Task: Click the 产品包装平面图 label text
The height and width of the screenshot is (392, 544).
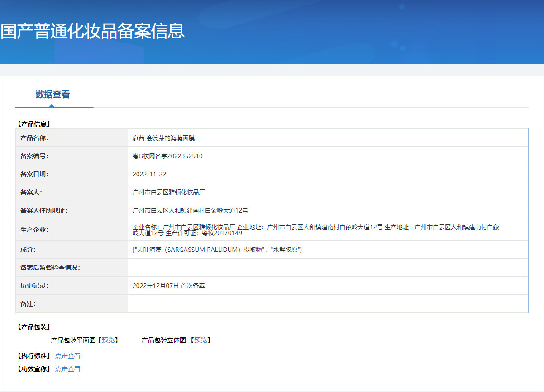Action: [x=74, y=340]
